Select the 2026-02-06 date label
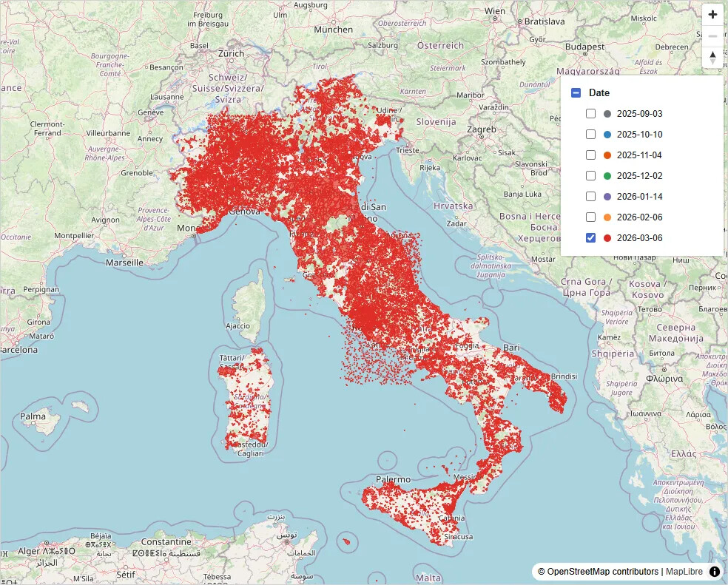 639,217
